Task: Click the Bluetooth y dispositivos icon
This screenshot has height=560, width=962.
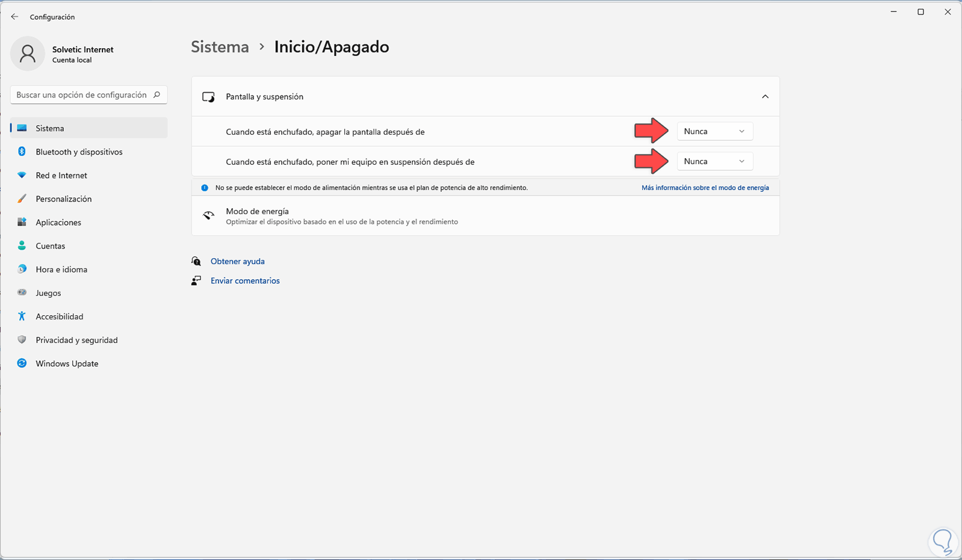Action: tap(22, 152)
